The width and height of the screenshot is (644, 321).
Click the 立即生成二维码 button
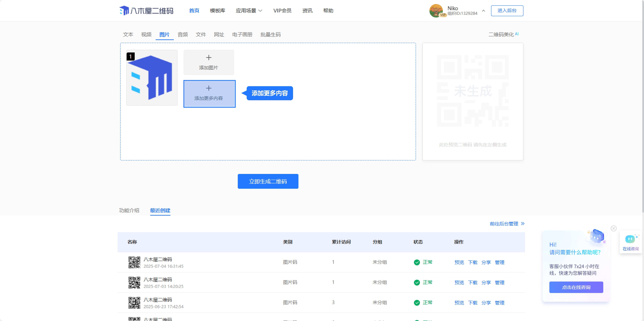[268, 181]
